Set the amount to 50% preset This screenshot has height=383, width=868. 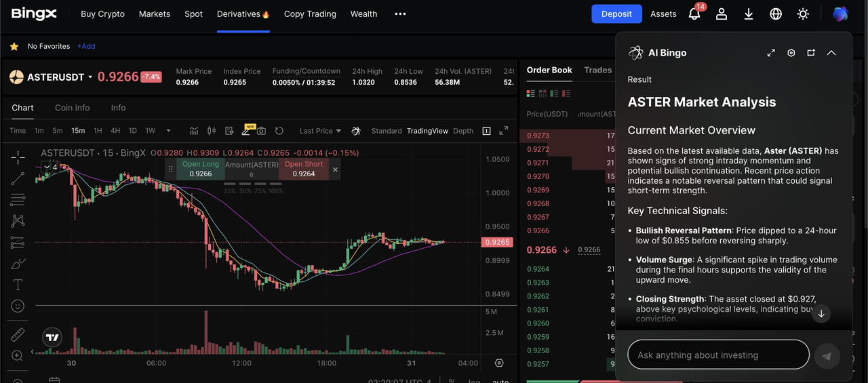(x=245, y=191)
